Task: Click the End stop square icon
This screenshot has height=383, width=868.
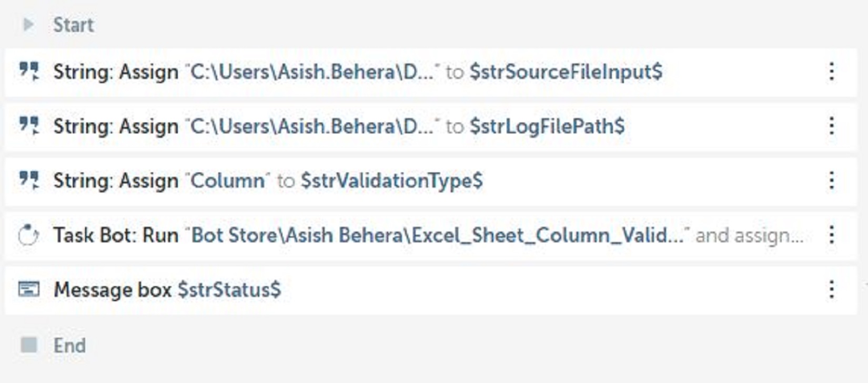Action: 29,345
